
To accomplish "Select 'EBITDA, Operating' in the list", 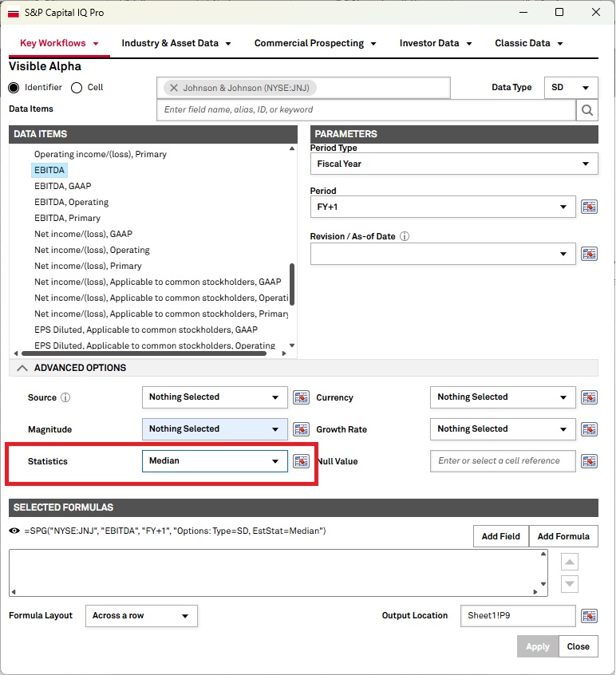I will tap(72, 202).
